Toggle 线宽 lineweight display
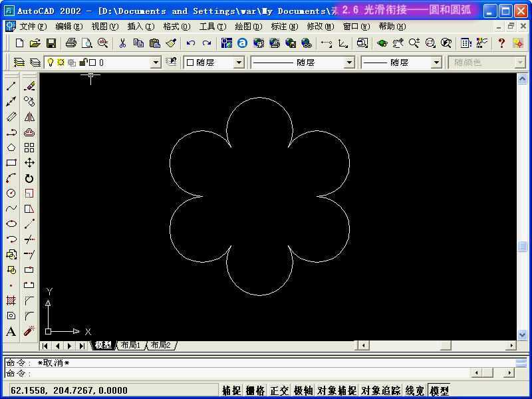This screenshot has width=532, height=399. (x=414, y=390)
